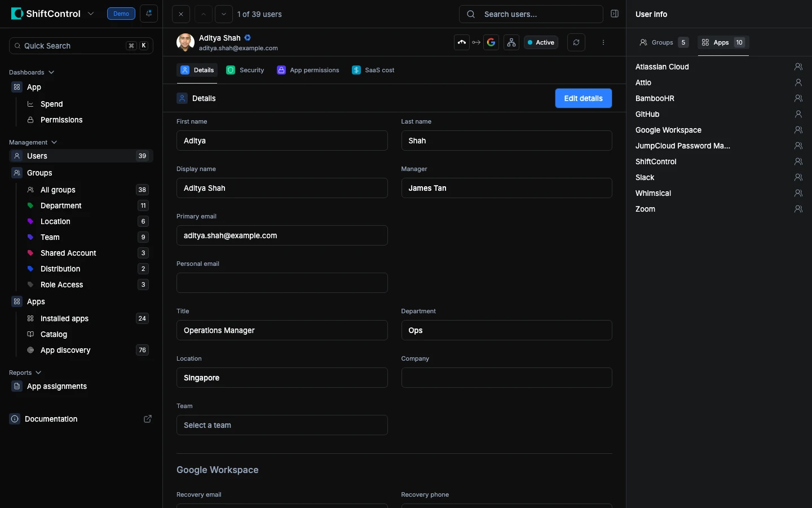Expand the ShiftControl workspace dropdown
Viewport: 812px width, 508px height.
91,14
